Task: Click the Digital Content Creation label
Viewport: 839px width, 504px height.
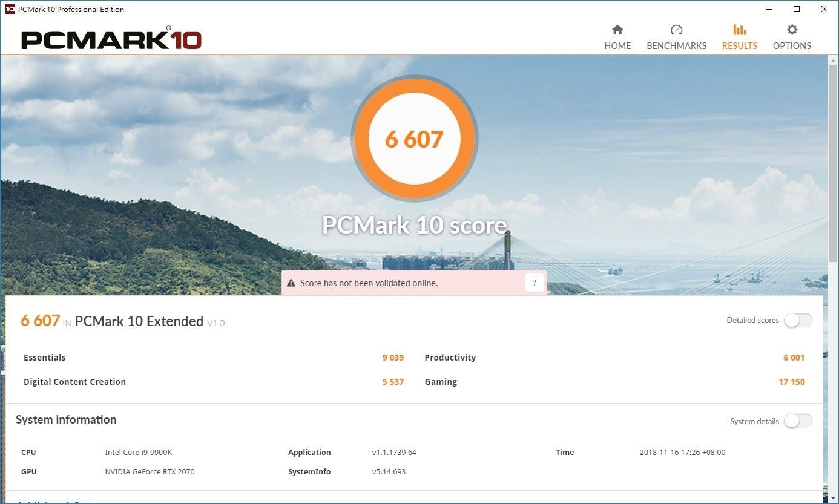Action: pyautogui.click(x=74, y=382)
